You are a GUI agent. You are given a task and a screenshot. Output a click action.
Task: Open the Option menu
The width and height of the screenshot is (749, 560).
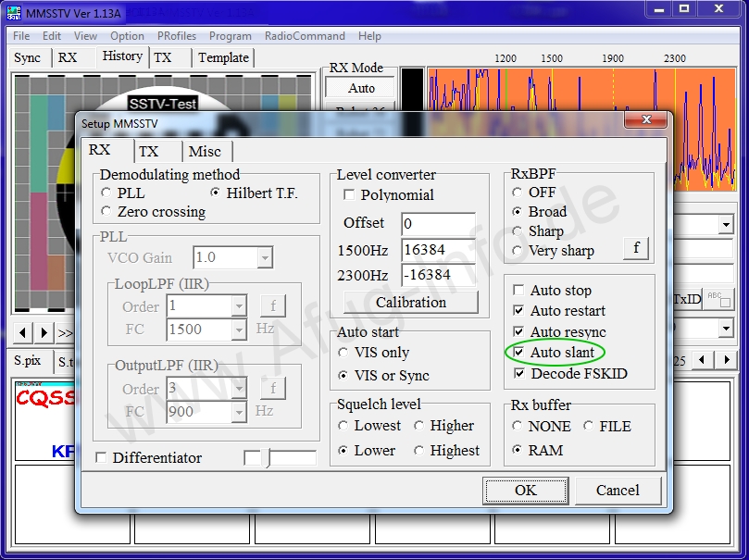tap(127, 36)
